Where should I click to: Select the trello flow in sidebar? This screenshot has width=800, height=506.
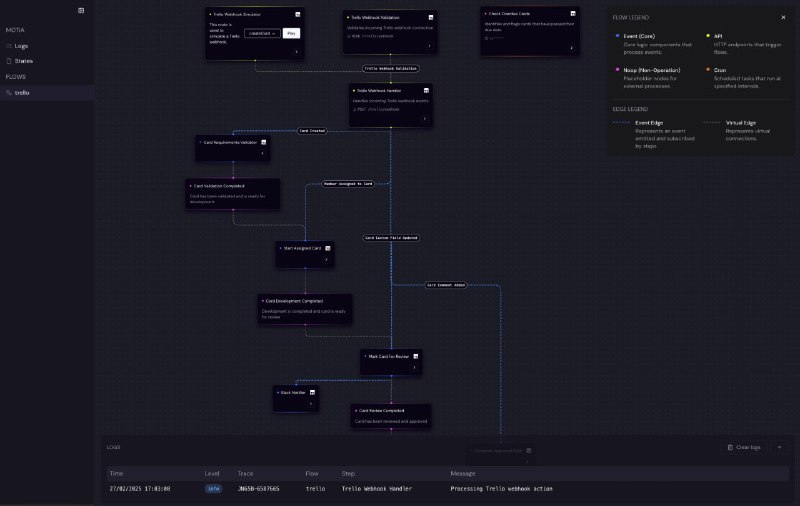coord(22,92)
